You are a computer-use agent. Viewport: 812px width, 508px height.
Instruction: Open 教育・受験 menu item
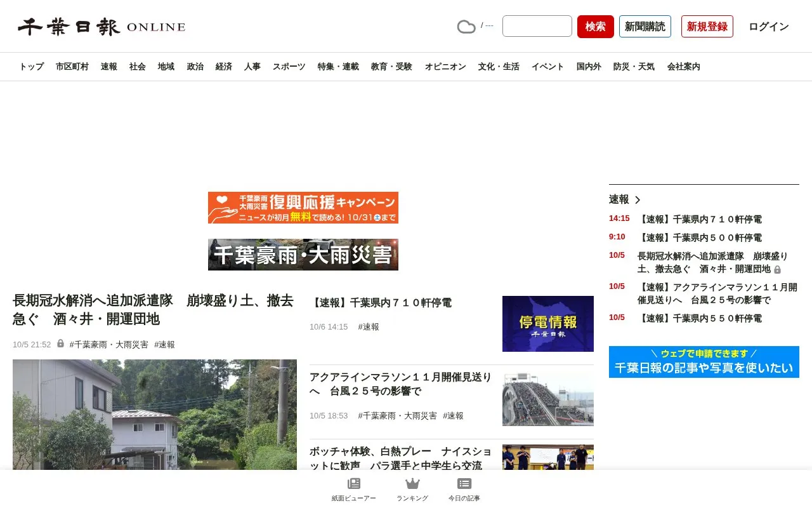click(391, 67)
